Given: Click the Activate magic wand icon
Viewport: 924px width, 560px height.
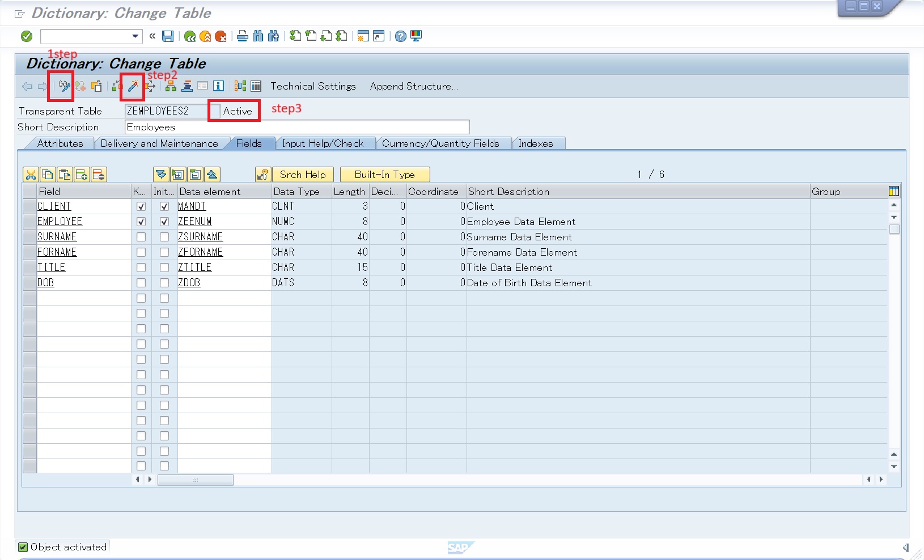Looking at the screenshot, I should click(133, 86).
